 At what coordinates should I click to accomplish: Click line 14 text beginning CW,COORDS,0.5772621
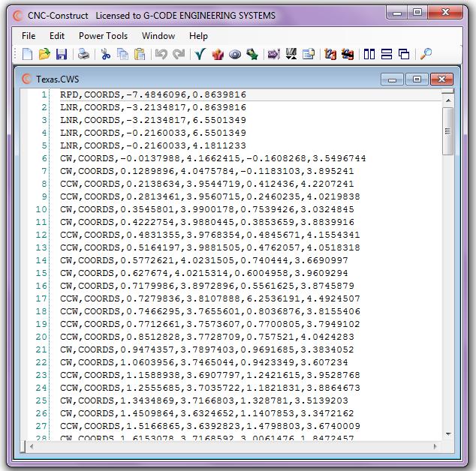(x=203, y=260)
